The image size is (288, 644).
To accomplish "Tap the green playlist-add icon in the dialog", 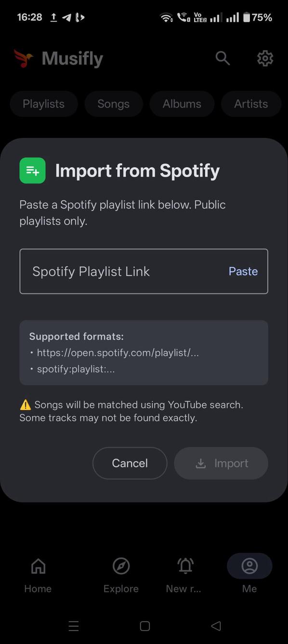I will coord(32,170).
